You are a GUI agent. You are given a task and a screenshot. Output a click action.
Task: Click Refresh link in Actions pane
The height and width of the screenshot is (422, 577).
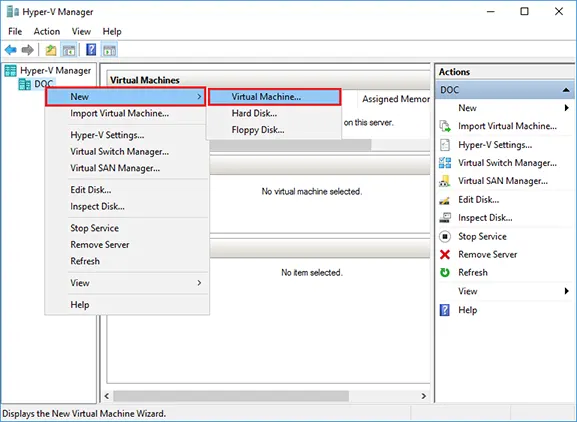(473, 273)
